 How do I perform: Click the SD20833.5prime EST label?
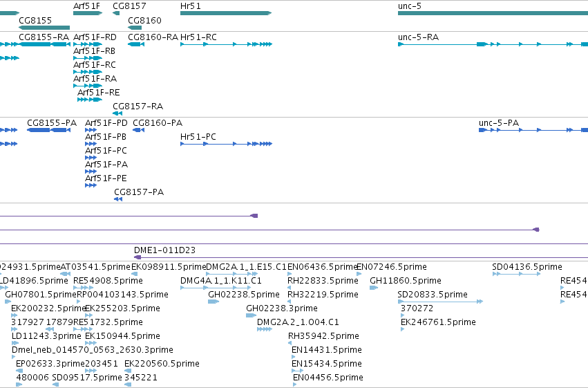point(433,295)
